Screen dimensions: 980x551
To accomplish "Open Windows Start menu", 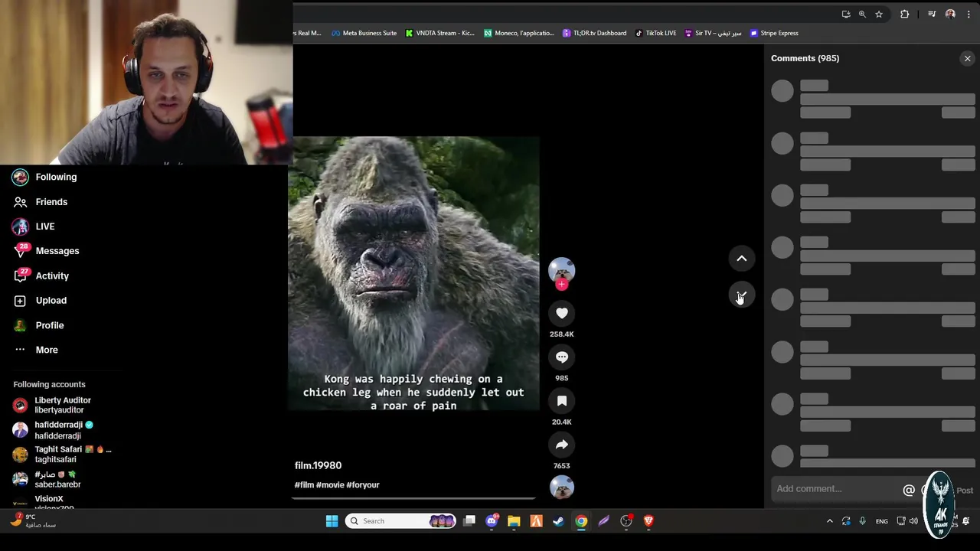I will point(332,521).
